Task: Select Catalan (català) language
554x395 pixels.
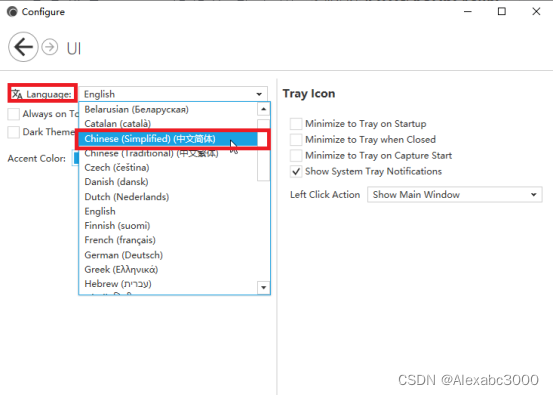Action: point(168,124)
